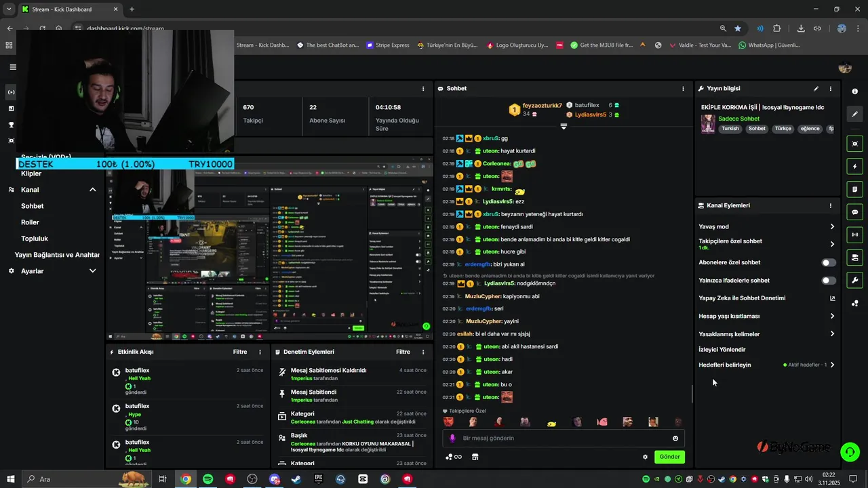
Task: Toggle Yalnızca ifadelerle sohbet switch
Action: pyautogui.click(x=829, y=281)
